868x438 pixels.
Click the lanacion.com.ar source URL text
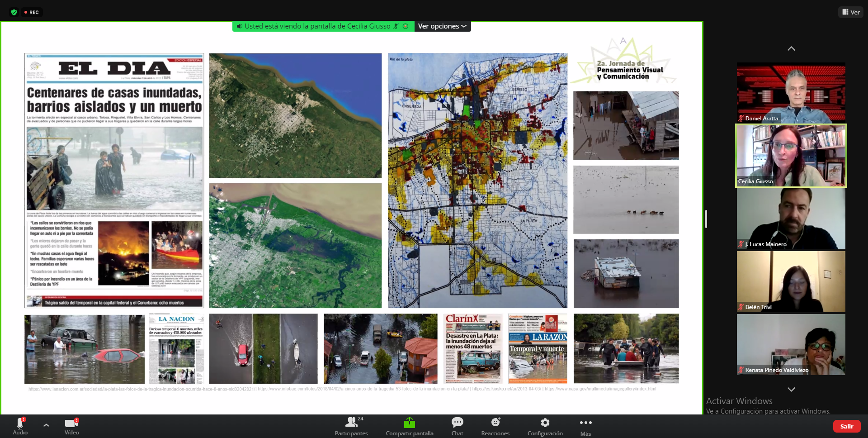click(142, 389)
